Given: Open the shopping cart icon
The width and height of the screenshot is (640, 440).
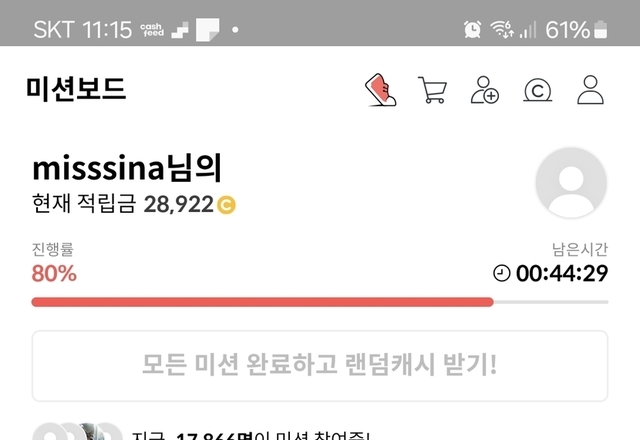Looking at the screenshot, I should 432,90.
